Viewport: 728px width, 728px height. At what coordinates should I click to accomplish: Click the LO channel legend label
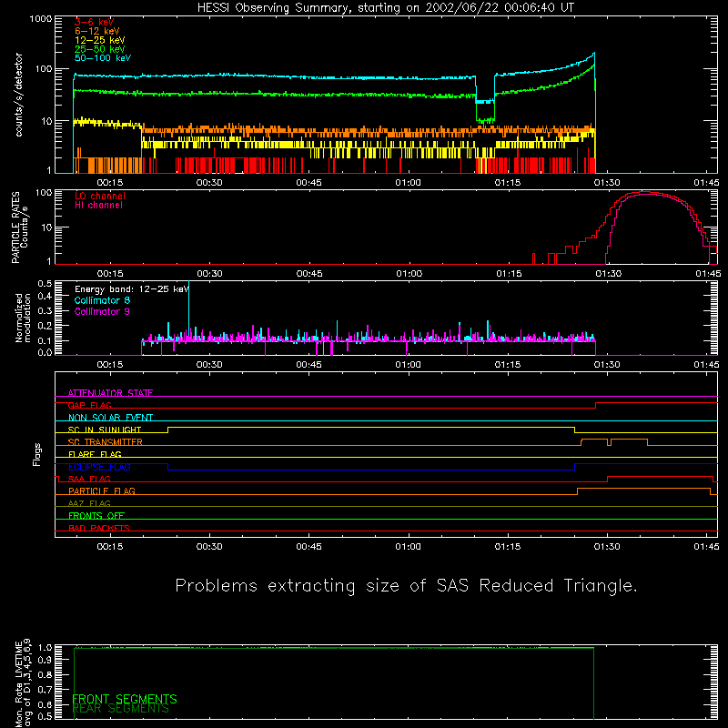click(x=100, y=197)
